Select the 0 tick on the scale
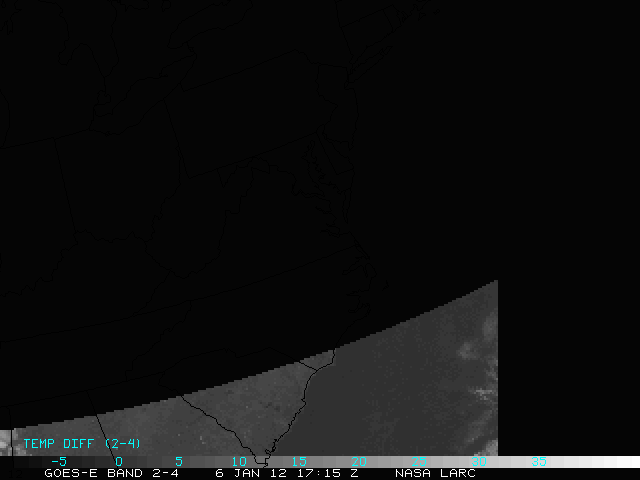This screenshot has height=480, width=640. pos(119,461)
